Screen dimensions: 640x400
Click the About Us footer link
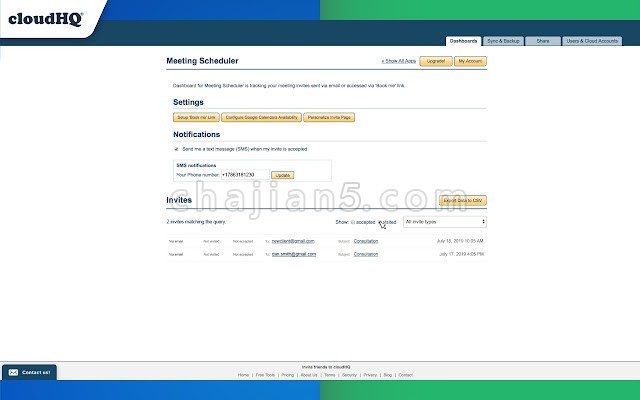[309, 375]
